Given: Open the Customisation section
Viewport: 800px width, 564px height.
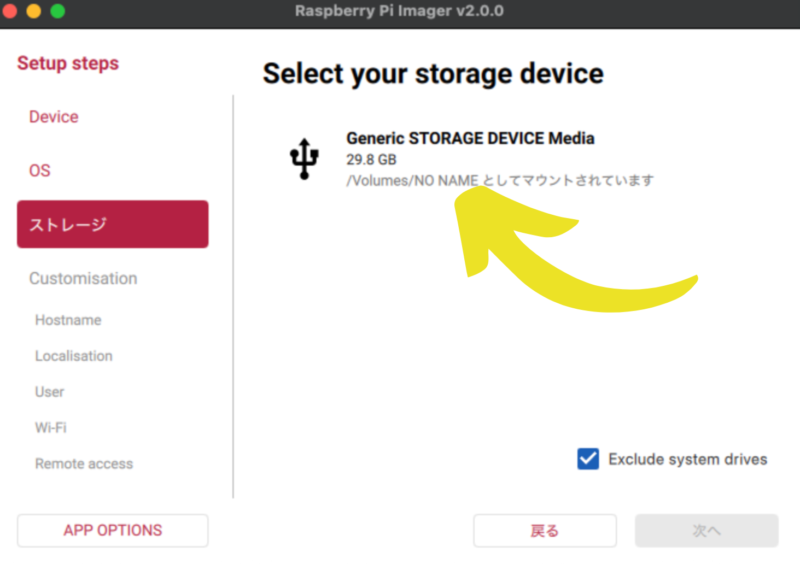Looking at the screenshot, I should pos(83,278).
